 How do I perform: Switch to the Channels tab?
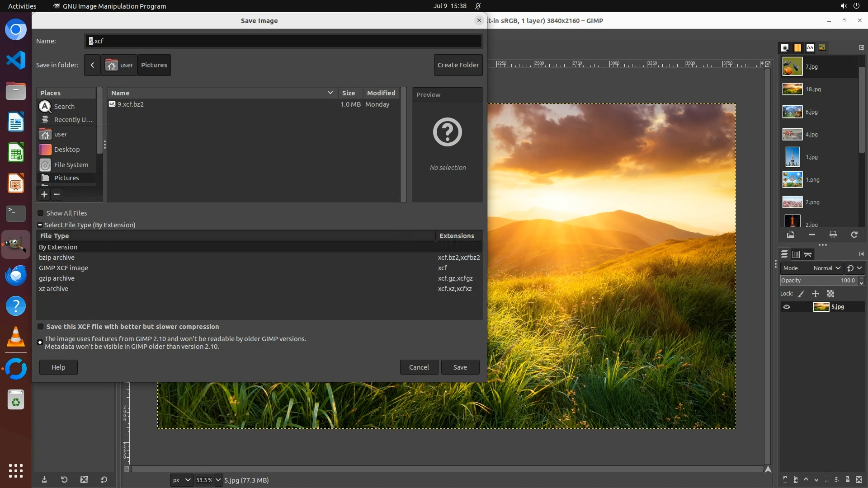(x=796, y=254)
